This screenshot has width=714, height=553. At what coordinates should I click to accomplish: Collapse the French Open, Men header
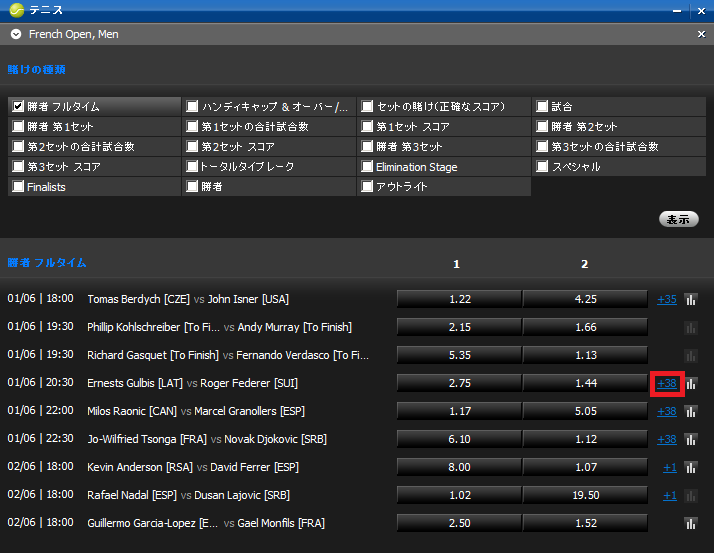point(16,34)
